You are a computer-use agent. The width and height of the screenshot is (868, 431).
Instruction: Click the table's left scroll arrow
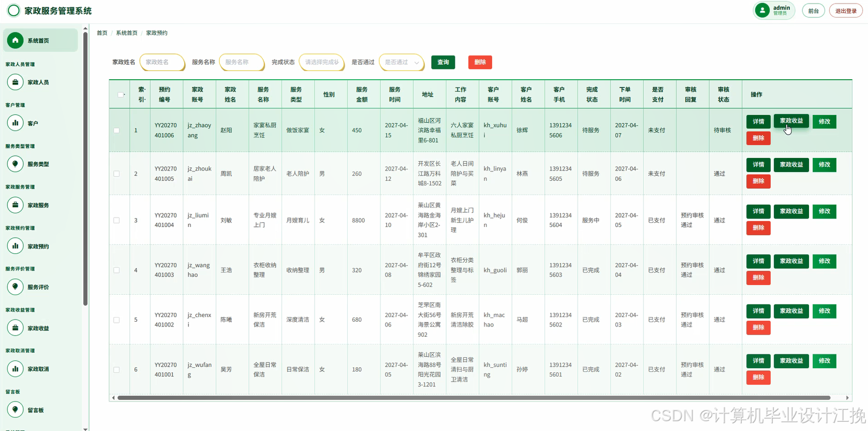(x=113, y=398)
